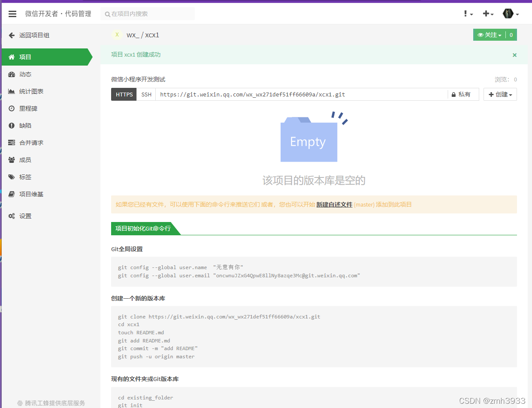Screen dimensions: 532x408
Task: Click the home icon beside 项目
Action: coord(12,57)
